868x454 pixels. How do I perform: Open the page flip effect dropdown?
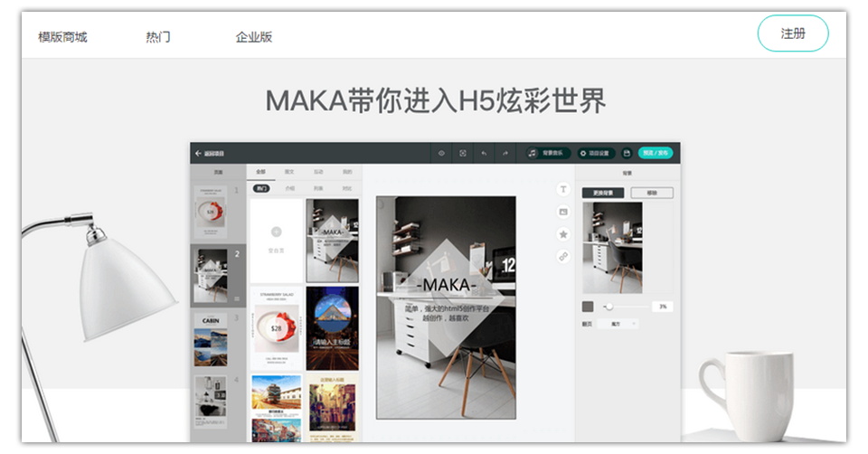pyautogui.click(x=618, y=324)
